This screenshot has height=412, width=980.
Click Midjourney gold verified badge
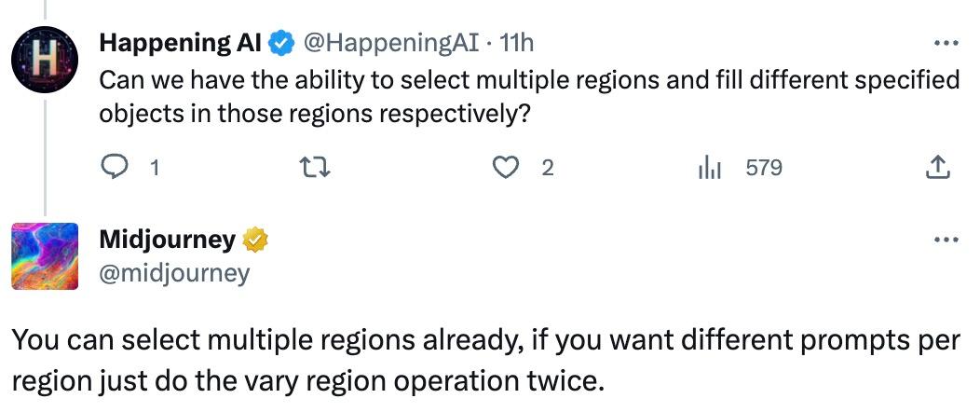coord(255,240)
